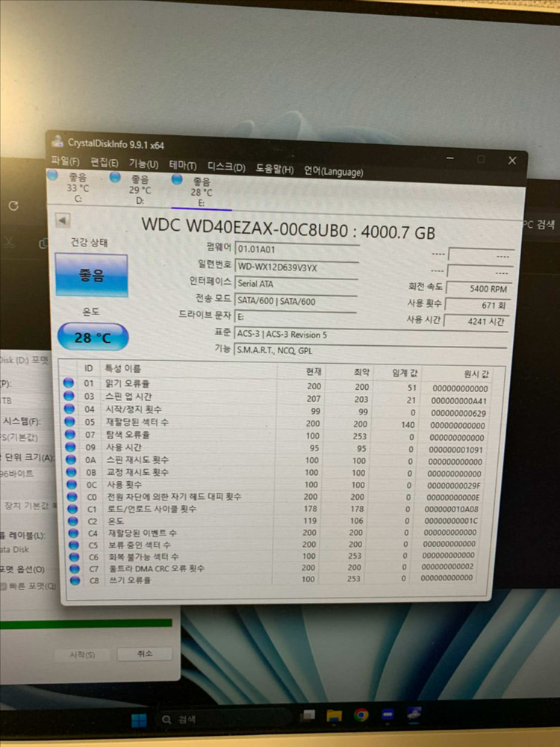Screen dimensions: 560x747
Task: Open the 테마(T) menu
Action: (x=183, y=165)
